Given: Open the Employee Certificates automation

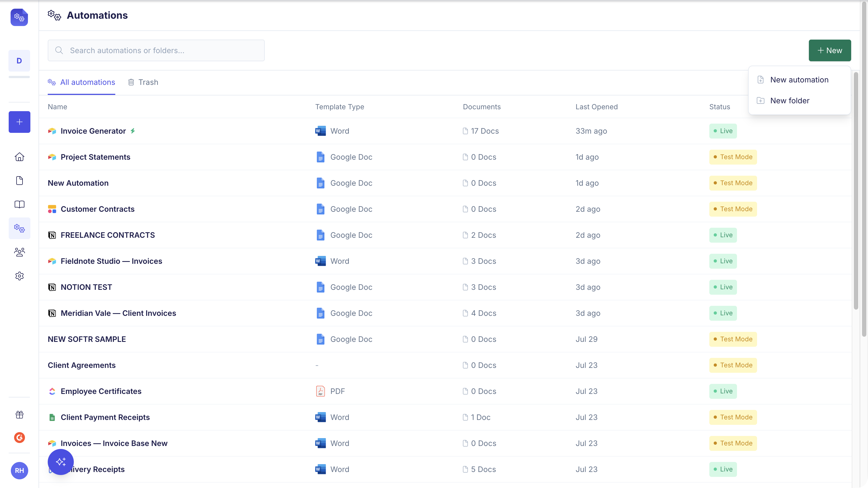Looking at the screenshot, I should pyautogui.click(x=101, y=391).
